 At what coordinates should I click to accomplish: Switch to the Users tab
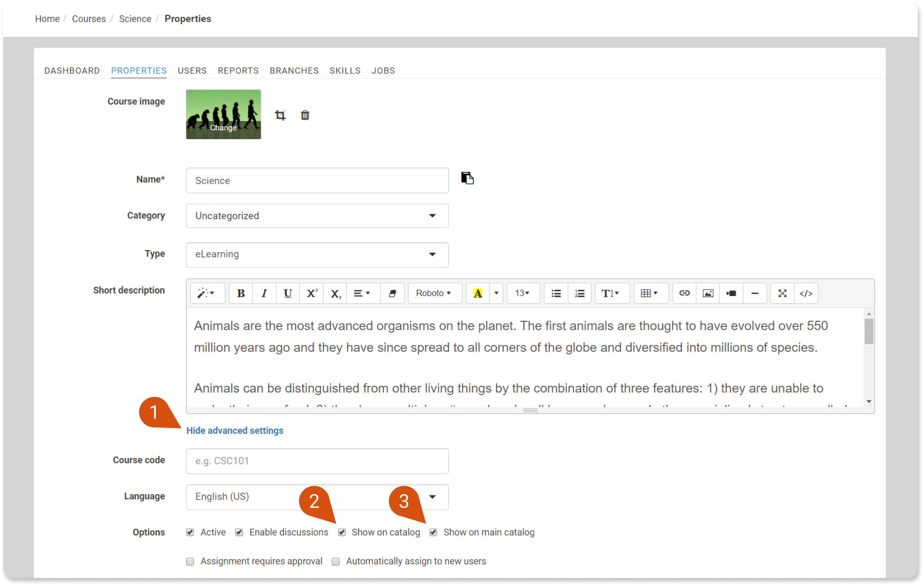tap(192, 71)
